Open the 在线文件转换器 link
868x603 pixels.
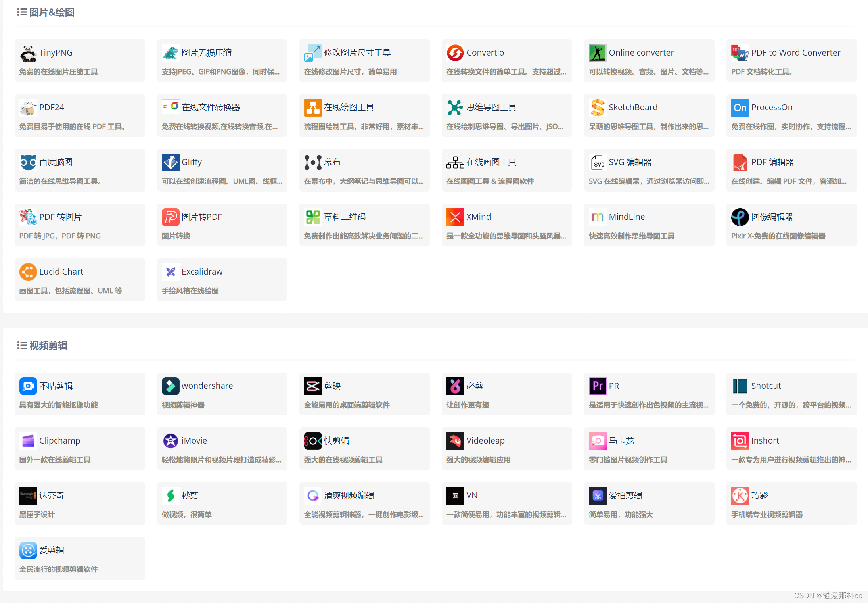[x=211, y=108]
